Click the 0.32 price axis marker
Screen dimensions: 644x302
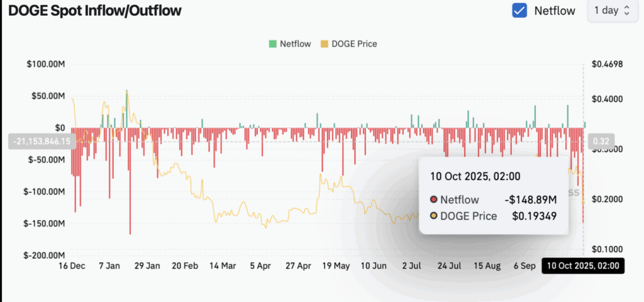pos(601,142)
